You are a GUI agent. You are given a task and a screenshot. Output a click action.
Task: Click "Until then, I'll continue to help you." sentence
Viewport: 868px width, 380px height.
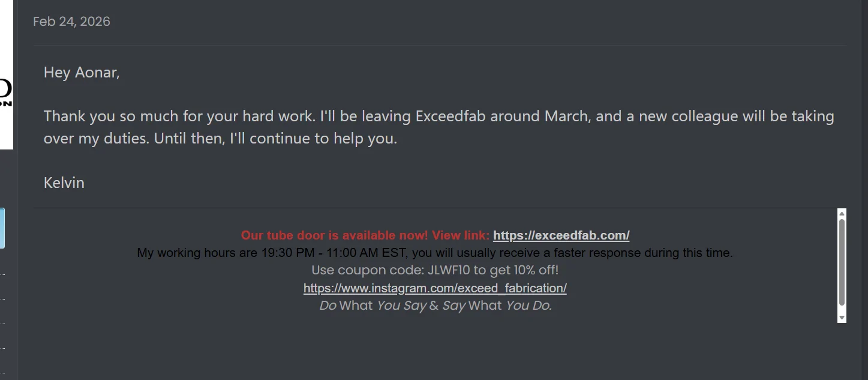[275, 139]
